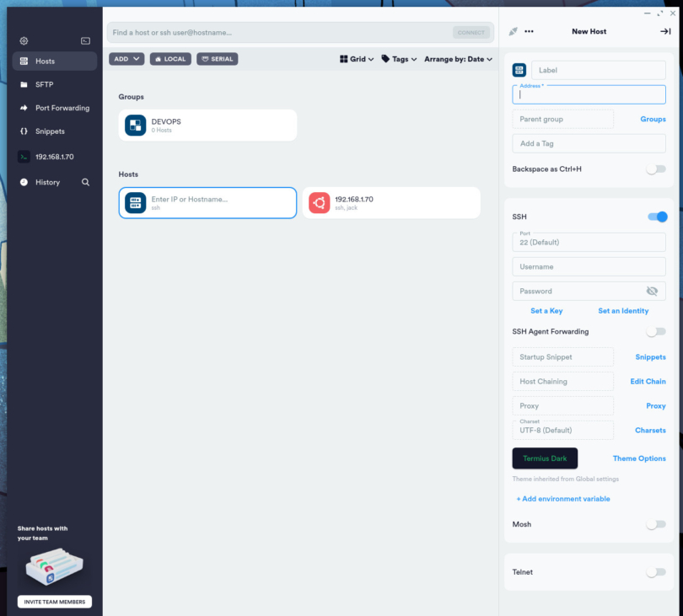Turn on the Mosh toggle
683x616 pixels.
[655, 524]
